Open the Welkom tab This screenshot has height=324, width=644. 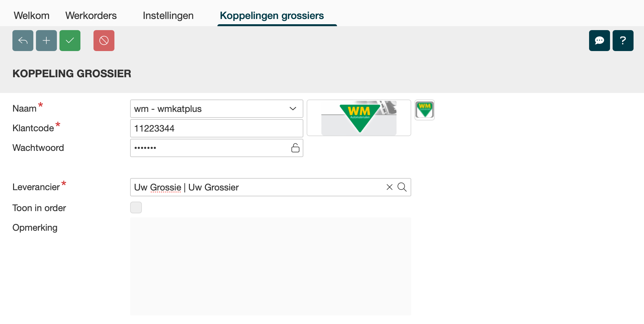pyautogui.click(x=31, y=15)
